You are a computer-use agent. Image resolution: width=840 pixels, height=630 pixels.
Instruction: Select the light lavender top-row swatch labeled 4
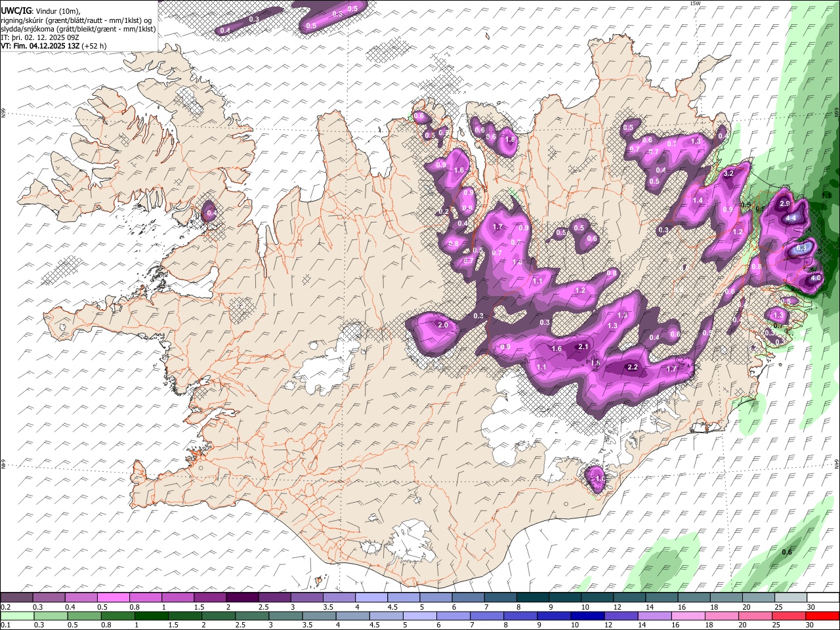tap(371, 597)
